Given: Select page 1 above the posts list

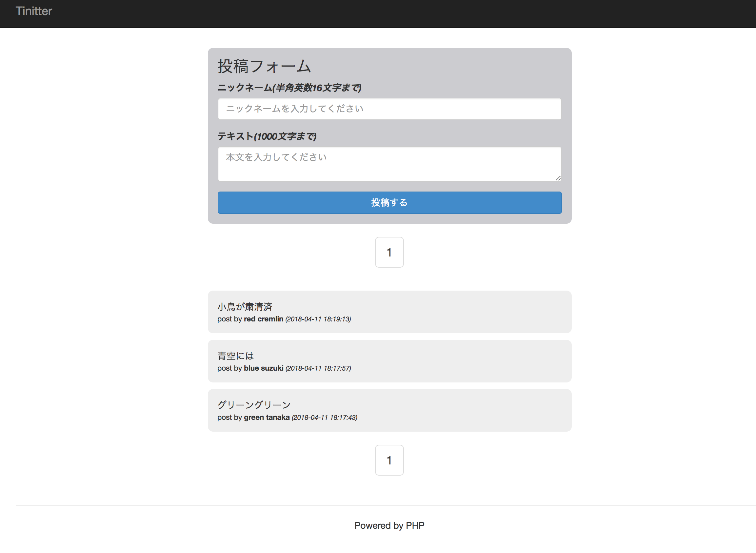Looking at the screenshot, I should [x=389, y=252].
